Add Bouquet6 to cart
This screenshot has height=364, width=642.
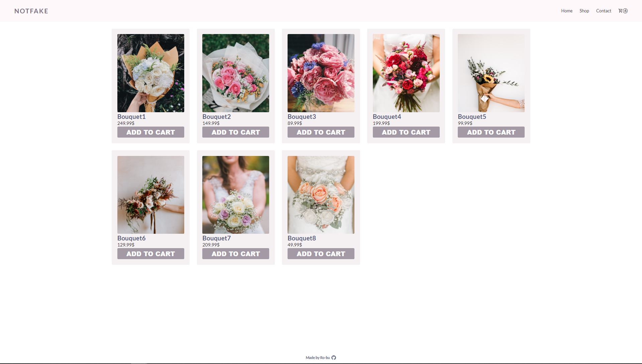point(150,254)
